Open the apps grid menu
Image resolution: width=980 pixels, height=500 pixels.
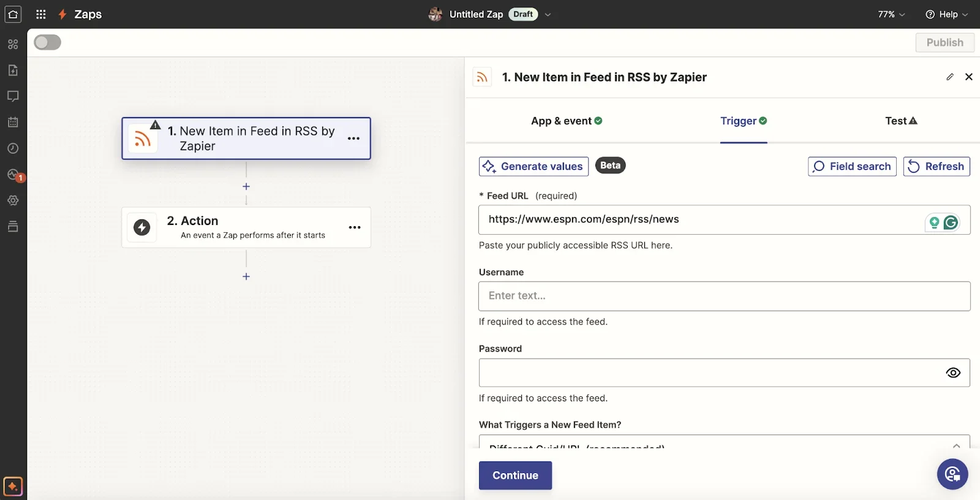(x=41, y=14)
